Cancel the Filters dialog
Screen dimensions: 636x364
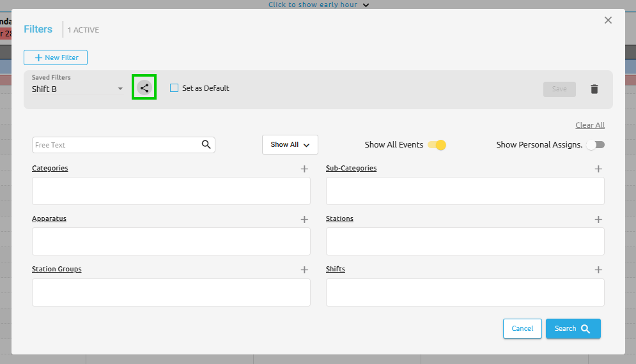[x=522, y=328]
